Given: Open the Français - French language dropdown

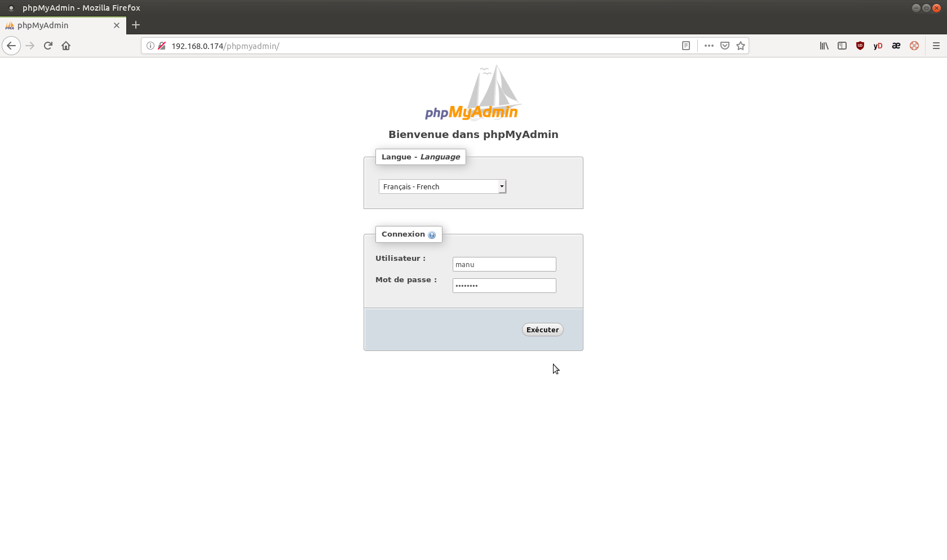Looking at the screenshot, I should 442,186.
